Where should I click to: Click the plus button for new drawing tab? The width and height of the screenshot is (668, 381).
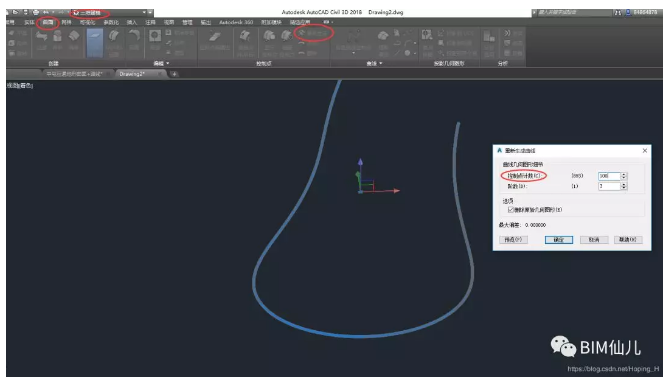pos(174,74)
